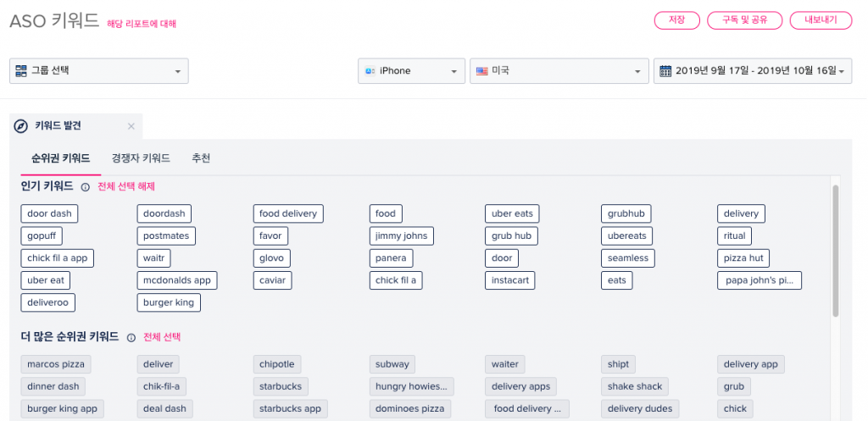Toggle the food delivery keyword chip

tap(288, 213)
